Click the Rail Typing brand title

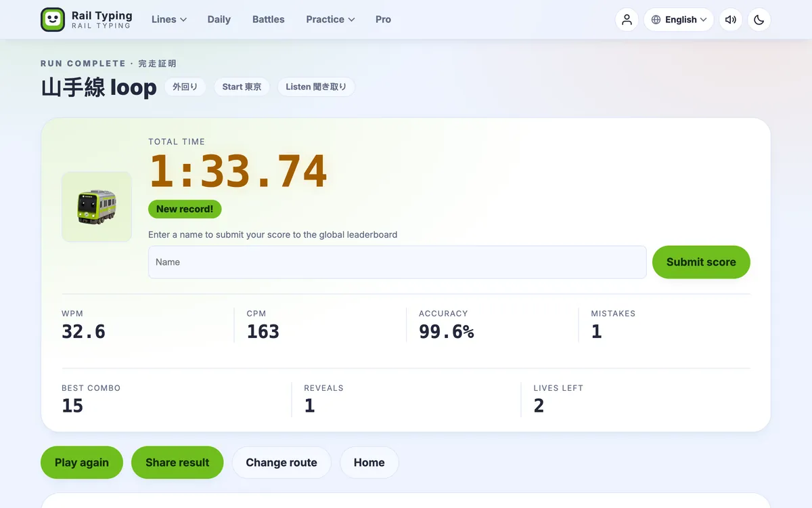click(102, 16)
